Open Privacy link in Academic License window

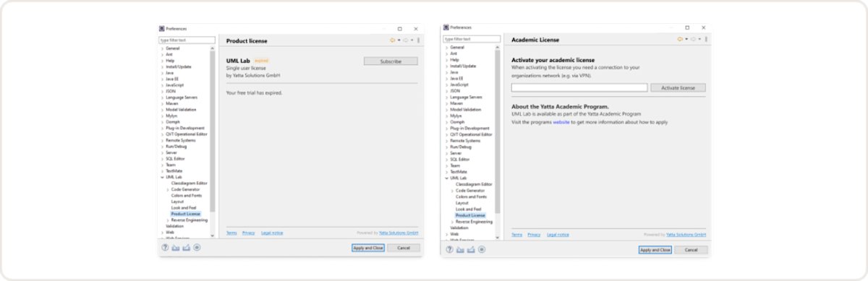[x=535, y=235]
